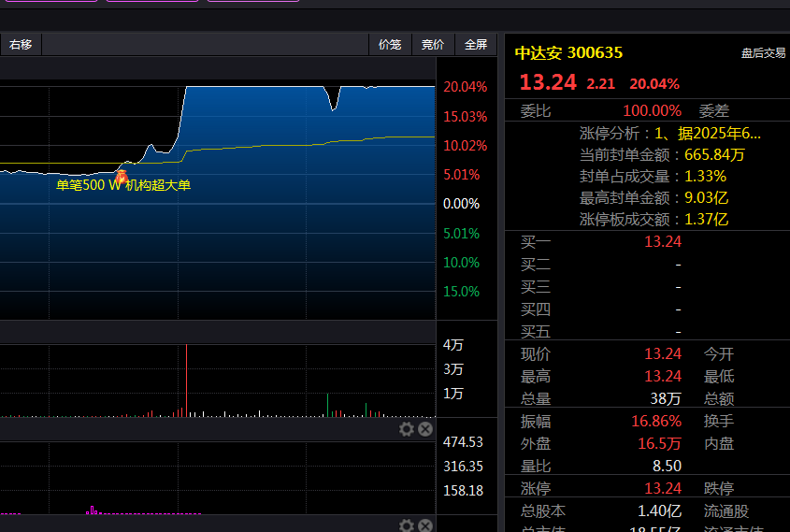The width and height of the screenshot is (790, 532).
Task: Click 当前封单金额 665.84万 value
Action: (714, 154)
